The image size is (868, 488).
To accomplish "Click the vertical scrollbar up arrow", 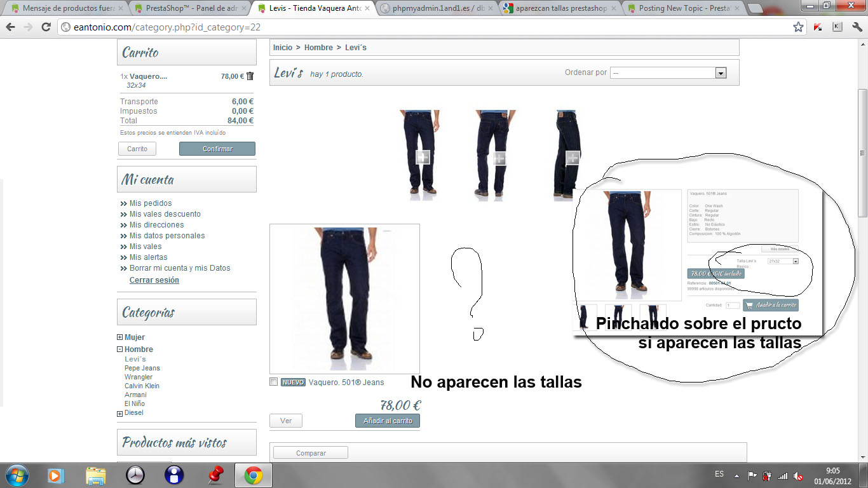I will tap(862, 44).
